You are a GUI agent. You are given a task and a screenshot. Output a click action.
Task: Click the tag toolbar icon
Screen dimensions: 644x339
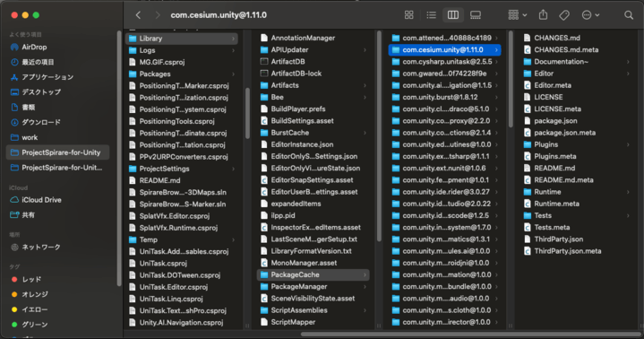coord(564,15)
